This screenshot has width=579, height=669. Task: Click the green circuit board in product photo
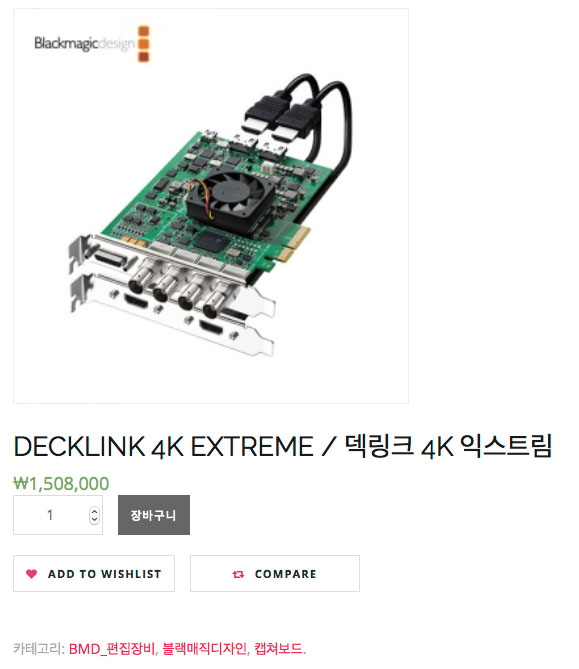(x=171, y=201)
